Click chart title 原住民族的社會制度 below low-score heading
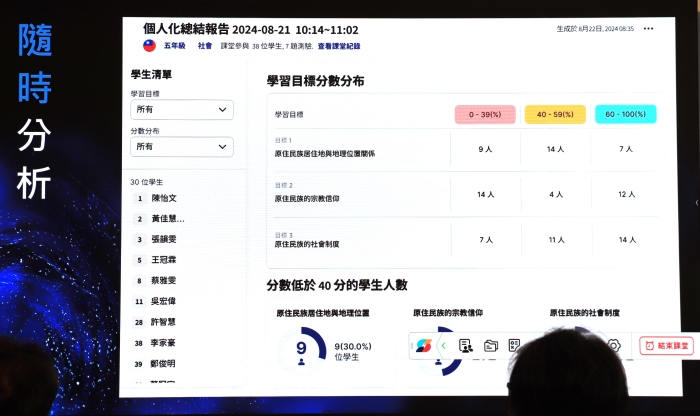Screen dimensions: 700x416 coord(584,312)
